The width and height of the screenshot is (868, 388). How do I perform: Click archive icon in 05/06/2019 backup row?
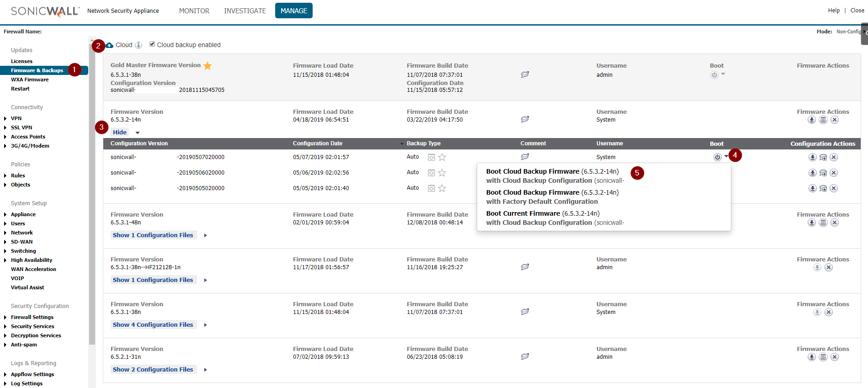(431, 173)
